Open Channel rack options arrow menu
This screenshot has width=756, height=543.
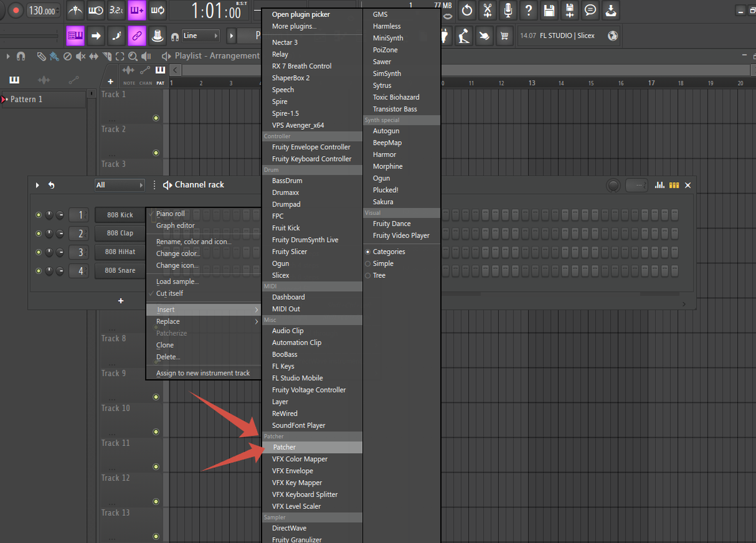click(37, 185)
